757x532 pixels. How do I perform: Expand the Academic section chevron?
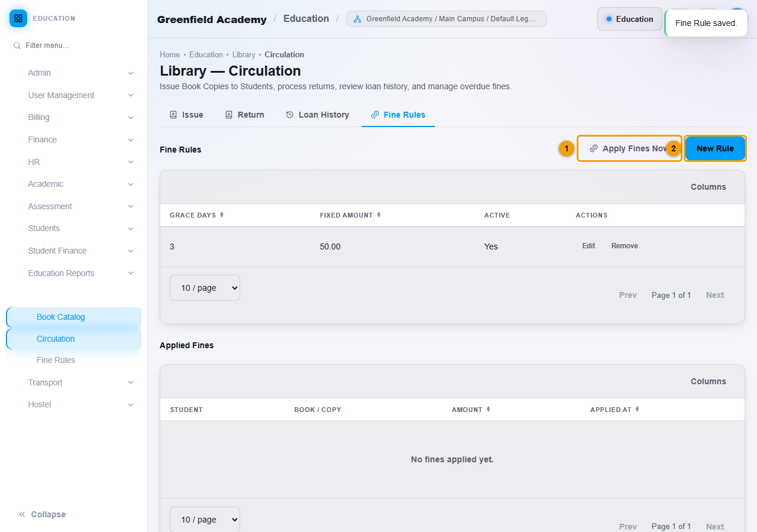click(131, 184)
